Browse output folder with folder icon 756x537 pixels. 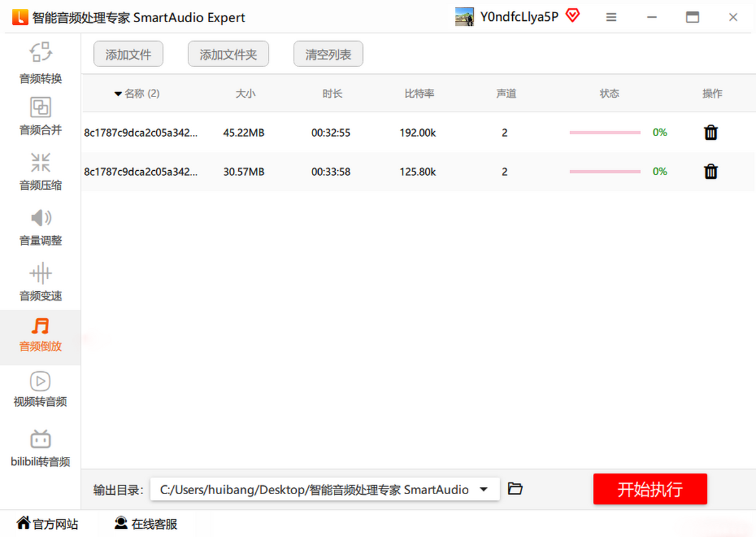click(515, 488)
